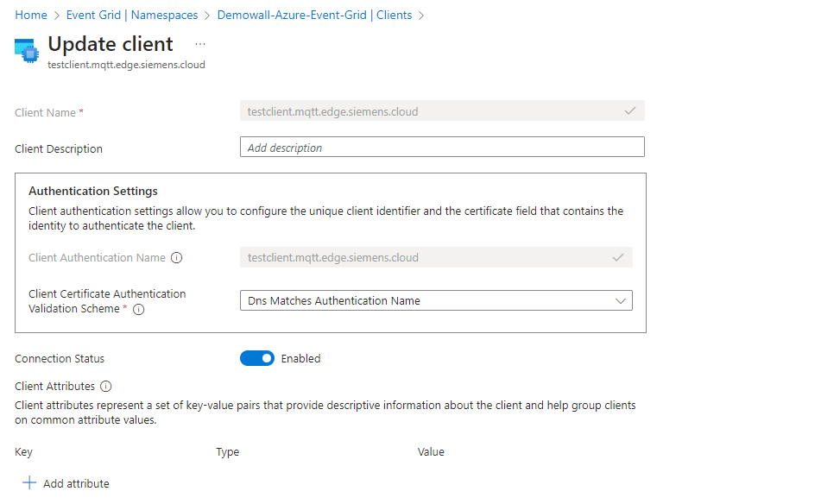821x504 pixels.
Task: Click breadcrumb chevron after the Clients link
Action: click(421, 16)
